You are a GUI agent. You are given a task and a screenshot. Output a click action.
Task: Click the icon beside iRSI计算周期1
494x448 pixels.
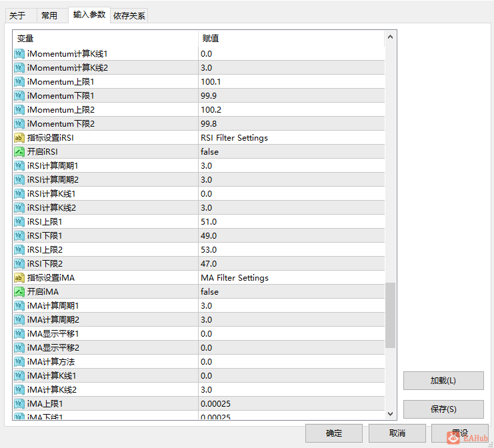point(19,166)
